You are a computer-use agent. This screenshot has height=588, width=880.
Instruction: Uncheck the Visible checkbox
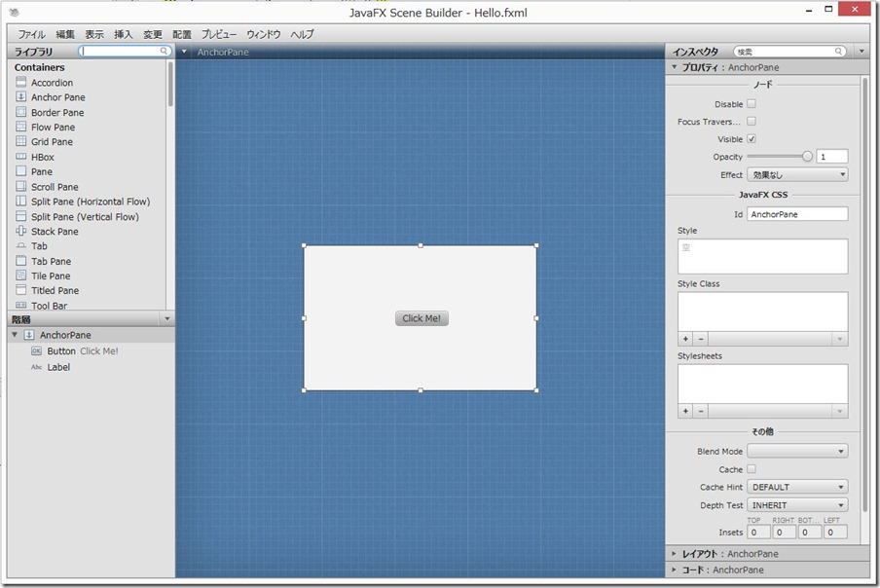coord(752,138)
